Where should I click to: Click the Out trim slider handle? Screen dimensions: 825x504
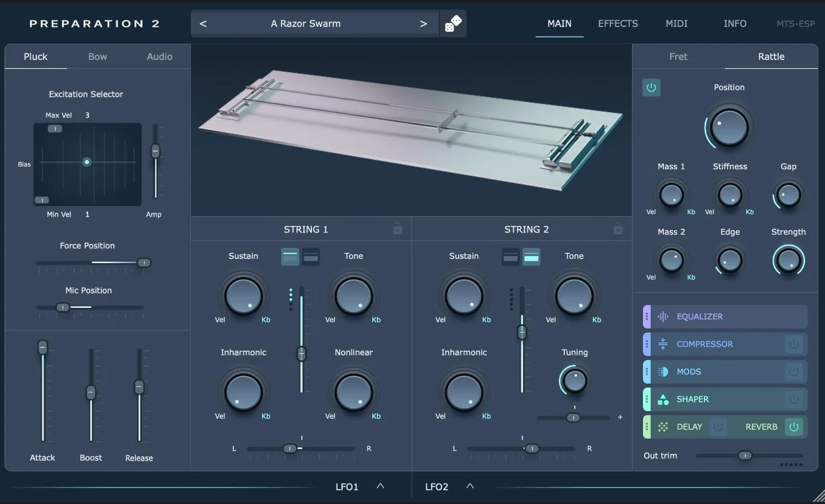pyautogui.click(x=745, y=456)
